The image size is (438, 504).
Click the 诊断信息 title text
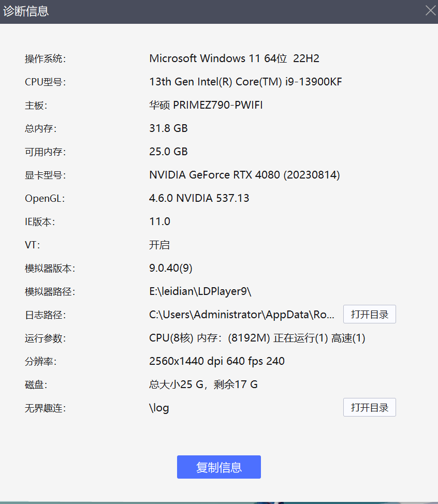point(26,11)
